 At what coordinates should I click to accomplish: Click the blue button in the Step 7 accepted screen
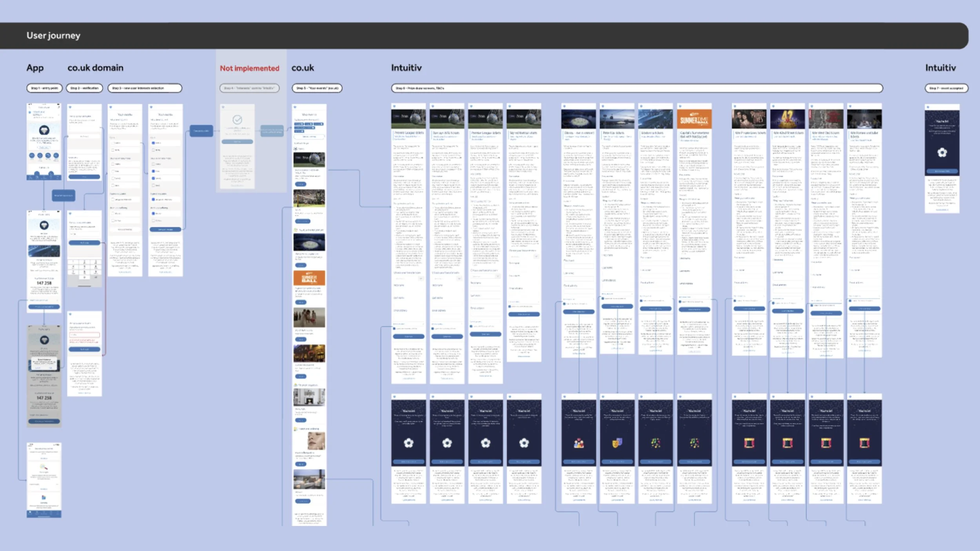click(942, 172)
